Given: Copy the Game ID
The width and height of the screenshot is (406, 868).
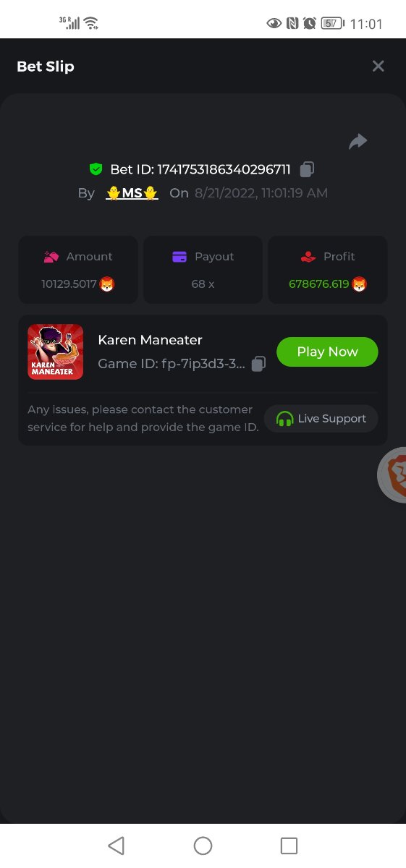Looking at the screenshot, I should (x=258, y=364).
